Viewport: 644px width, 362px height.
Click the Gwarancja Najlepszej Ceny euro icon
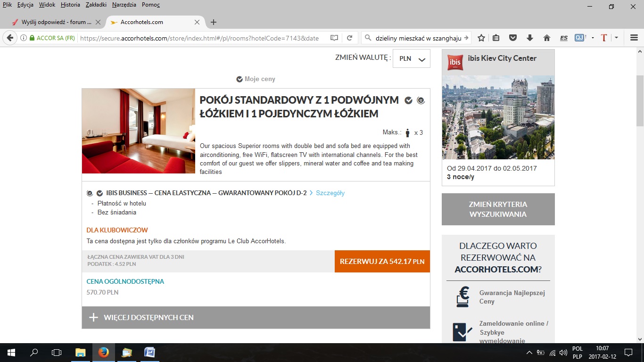462,296
